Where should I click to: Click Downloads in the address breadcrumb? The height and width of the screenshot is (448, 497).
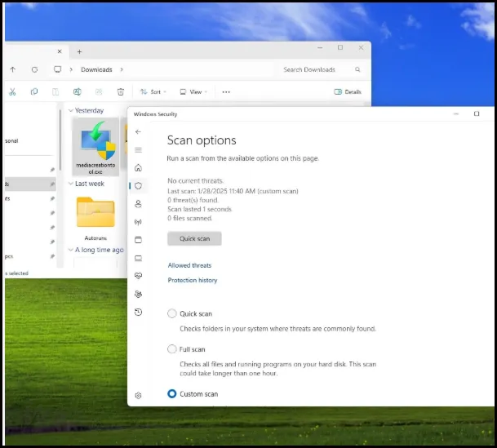point(96,69)
